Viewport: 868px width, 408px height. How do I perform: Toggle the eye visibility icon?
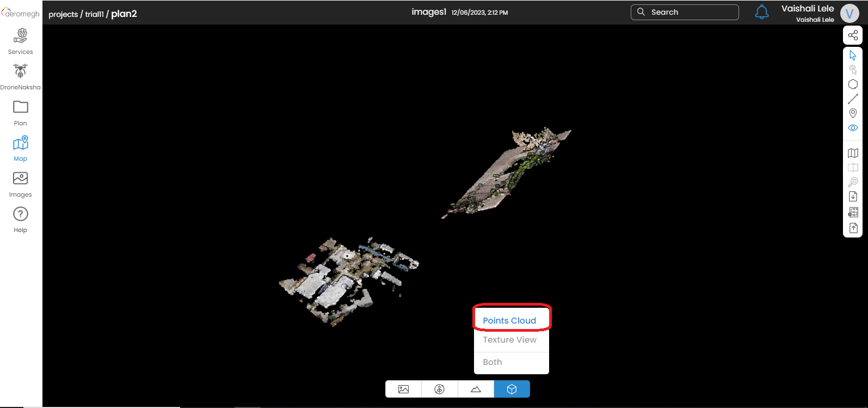coord(853,128)
